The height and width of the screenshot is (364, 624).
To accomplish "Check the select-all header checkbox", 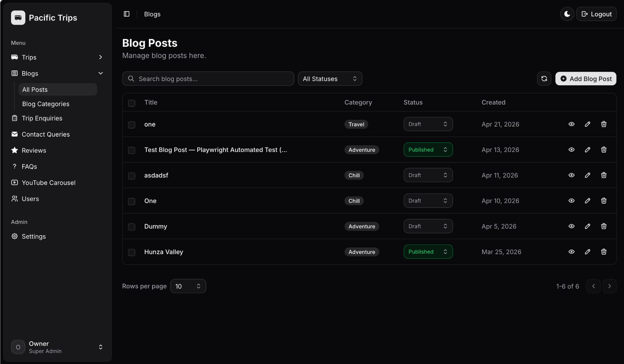I will point(132,103).
